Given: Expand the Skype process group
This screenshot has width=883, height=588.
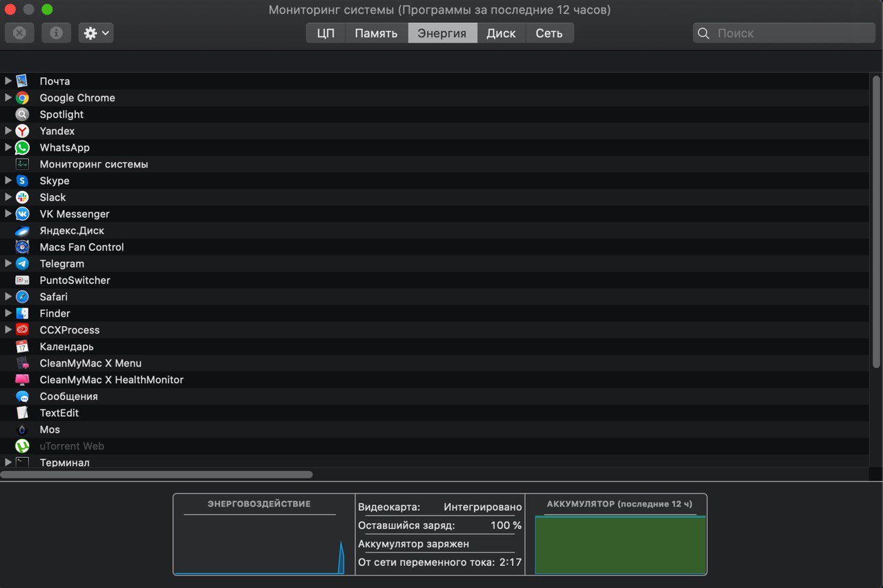Looking at the screenshot, I should click(x=8, y=180).
